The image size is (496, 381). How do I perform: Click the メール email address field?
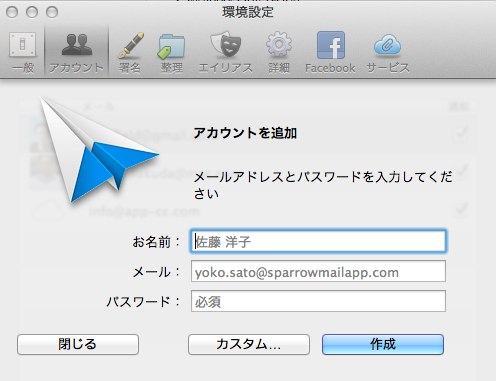pos(318,272)
